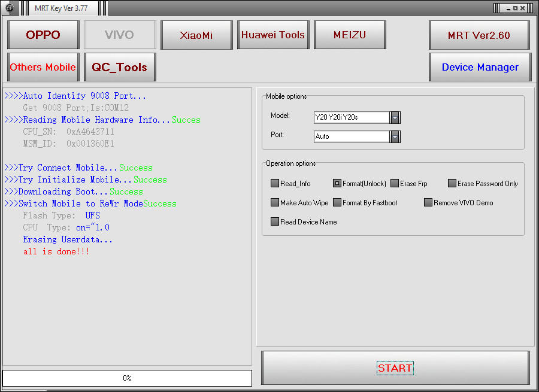The image size is (539, 392).
Task: Click the Model field showing Y20 Y20i Y20s
Action: click(x=352, y=117)
